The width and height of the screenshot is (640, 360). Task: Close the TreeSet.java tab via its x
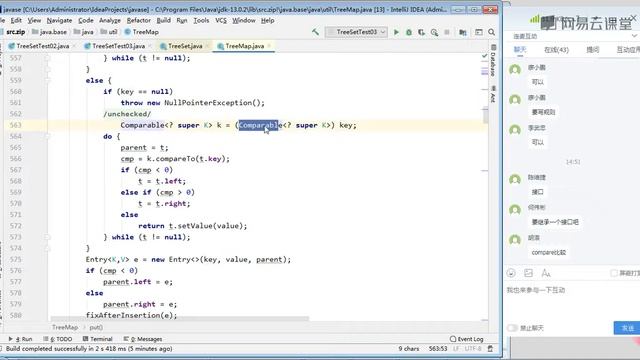coord(207,46)
